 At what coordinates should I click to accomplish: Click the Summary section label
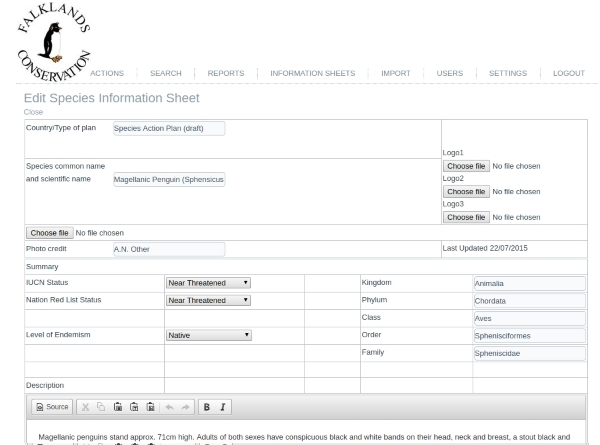tap(42, 266)
